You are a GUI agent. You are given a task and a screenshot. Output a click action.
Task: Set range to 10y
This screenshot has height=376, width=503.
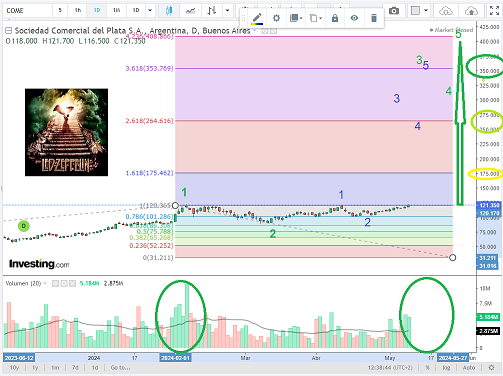point(14,368)
